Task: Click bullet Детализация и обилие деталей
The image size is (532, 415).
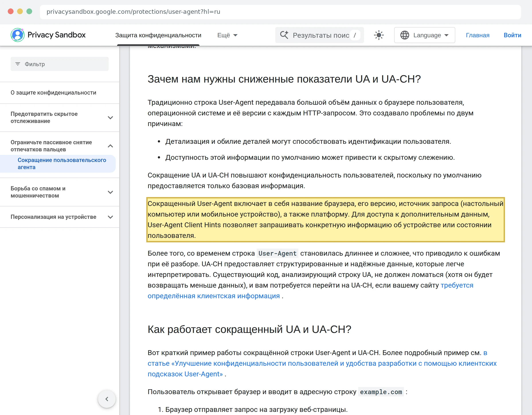Action: (x=308, y=141)
